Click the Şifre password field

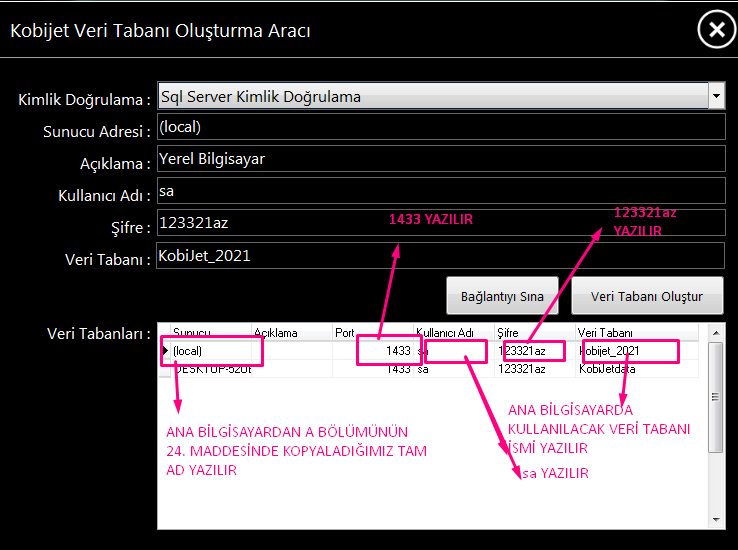[x=441, y=223]
